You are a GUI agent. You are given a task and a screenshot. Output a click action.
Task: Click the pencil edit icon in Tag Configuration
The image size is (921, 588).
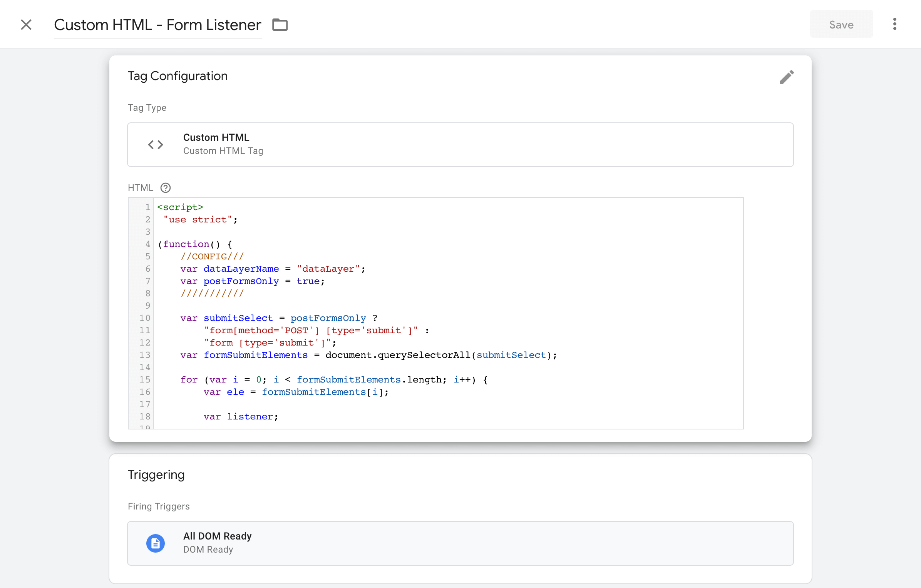787,77
